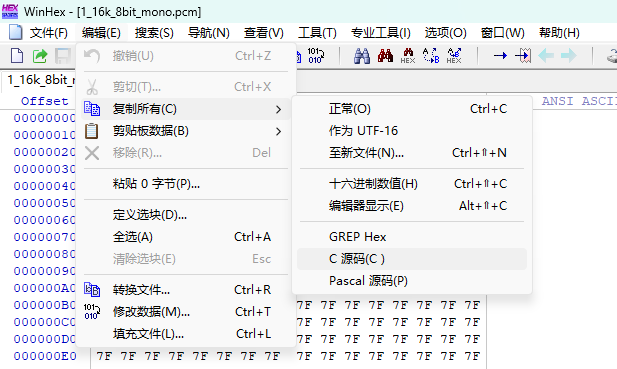Choose Pascal 源码(P) in the submenu

[412, 281]
